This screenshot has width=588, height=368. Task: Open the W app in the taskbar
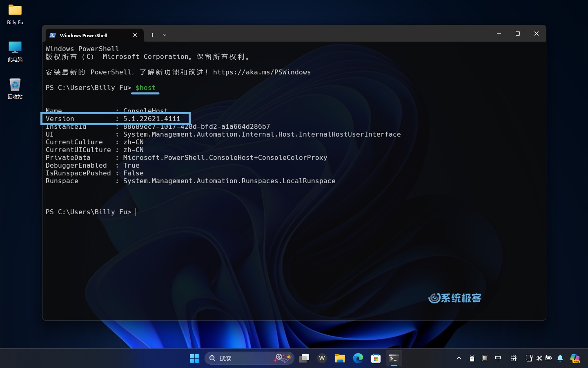click(x=322, y=359)
